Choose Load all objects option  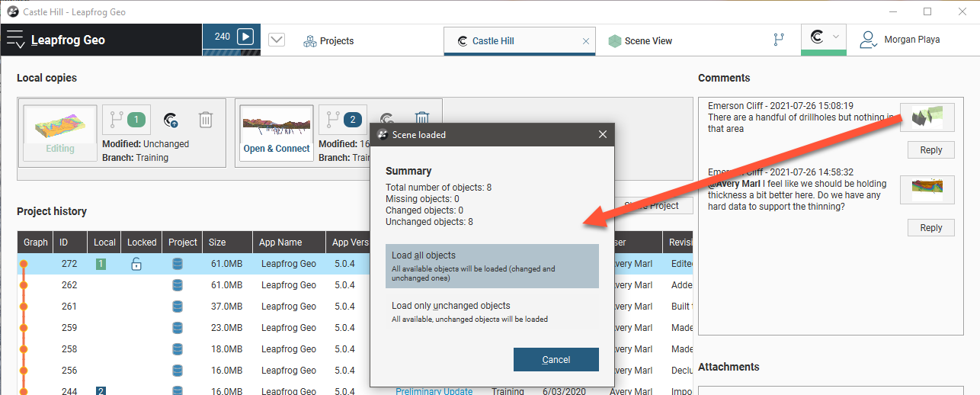point(492,266)
